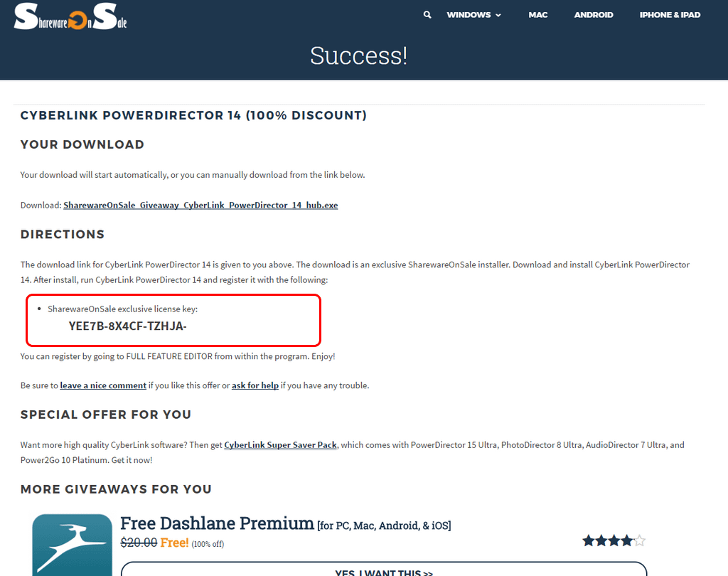
Task: Download the PowerDirector 14 hub.exe link
Action: tap(200, 206)
